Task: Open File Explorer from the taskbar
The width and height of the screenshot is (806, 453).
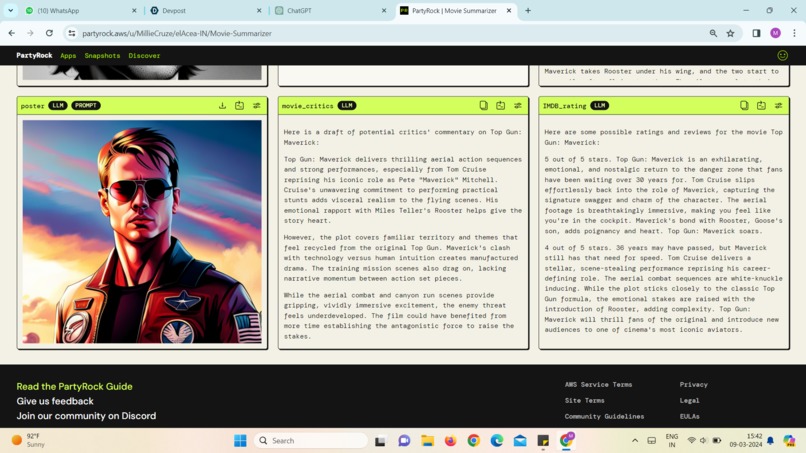Action: (x=427, y=441)
